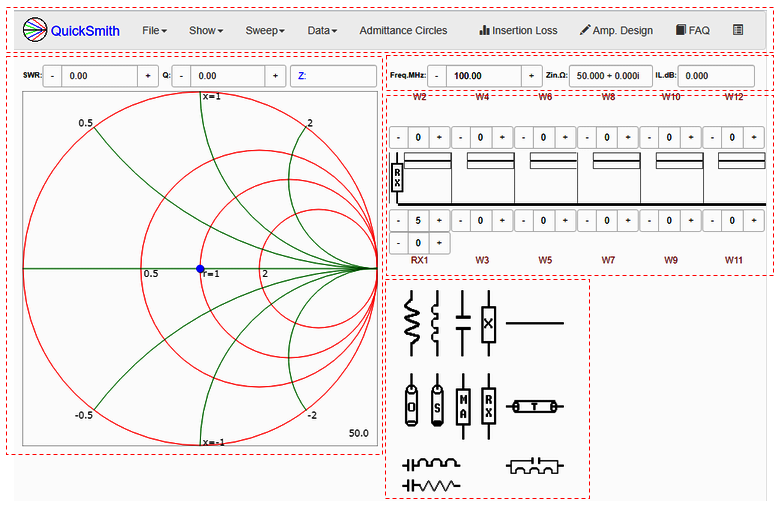Increase the Q value
The width and height of the screenshot is (779, 508).
tap(275, 76)
